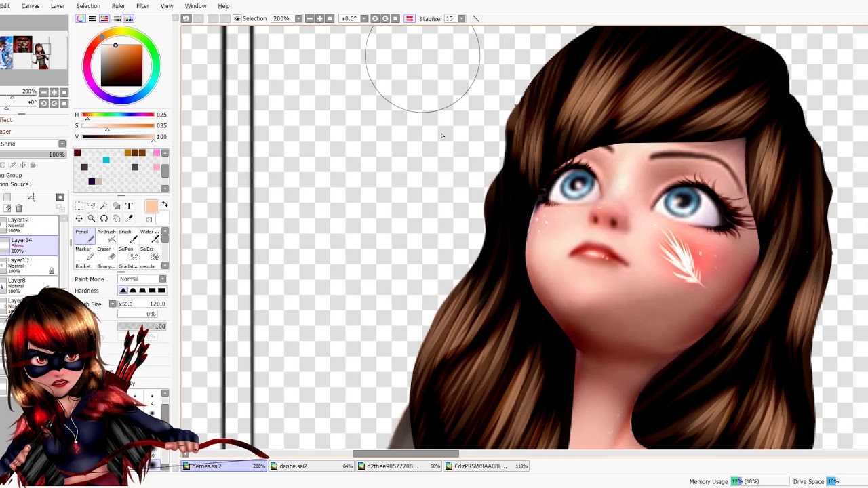Click the horizontal canvas scrollbar
Viewport: 868px width, 488px height.
406,454
